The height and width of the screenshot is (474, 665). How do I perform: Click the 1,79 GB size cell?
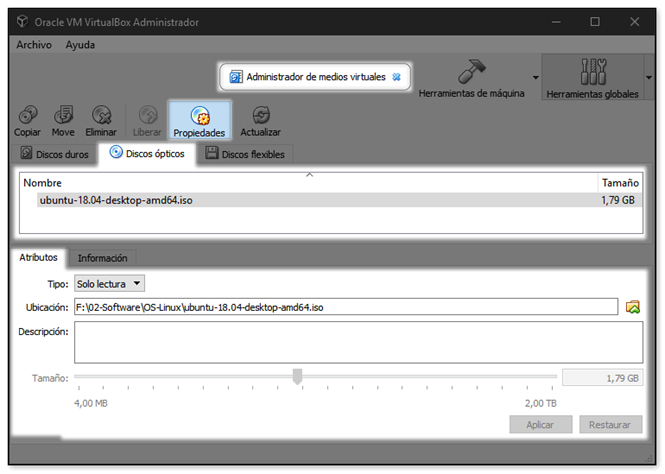point(618,200)
